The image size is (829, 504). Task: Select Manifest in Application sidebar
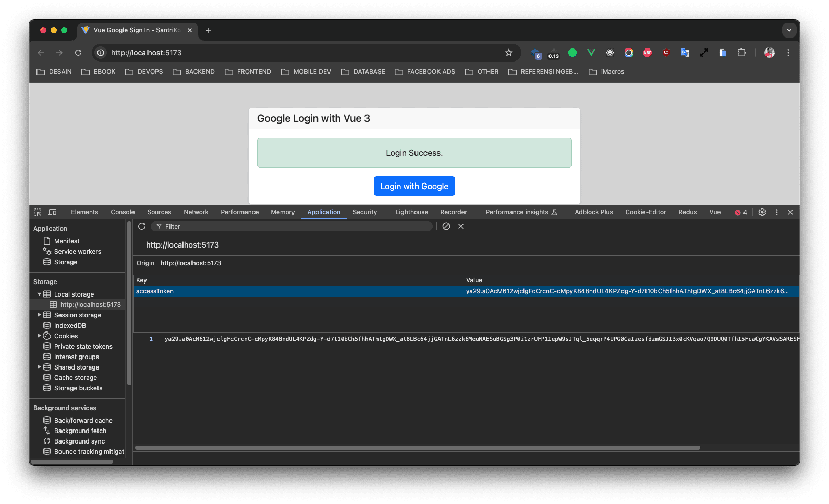click(67, 241)
